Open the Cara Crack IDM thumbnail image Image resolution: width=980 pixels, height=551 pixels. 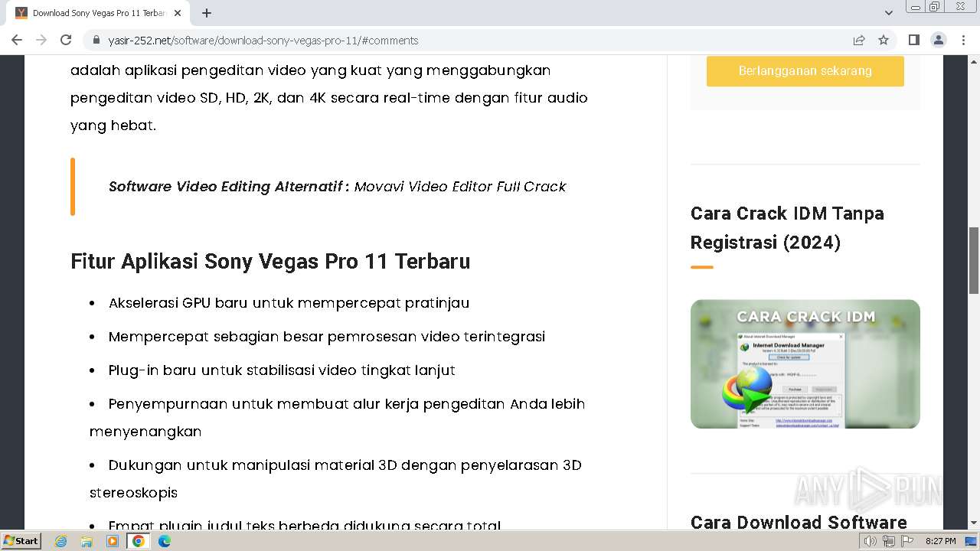805,364
